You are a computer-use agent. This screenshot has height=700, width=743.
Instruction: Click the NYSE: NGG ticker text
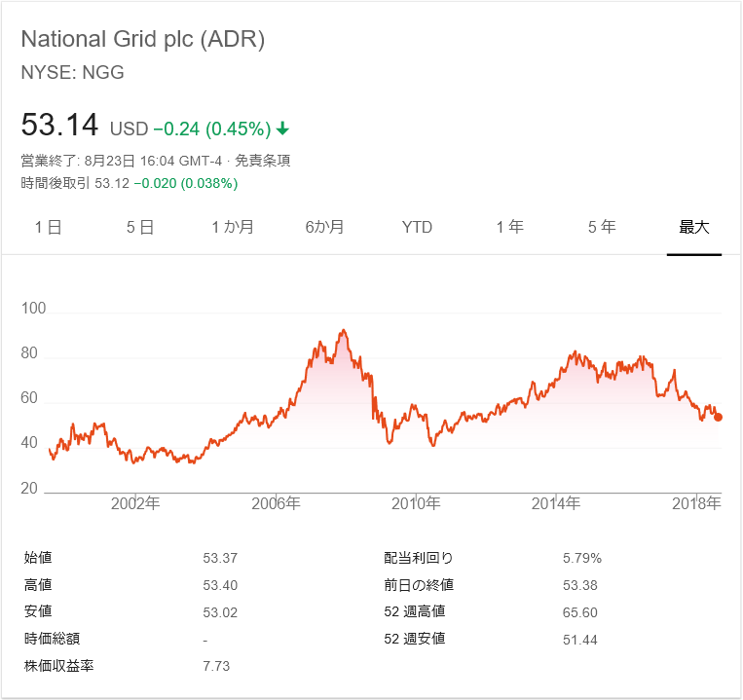[x=72, y=72]
